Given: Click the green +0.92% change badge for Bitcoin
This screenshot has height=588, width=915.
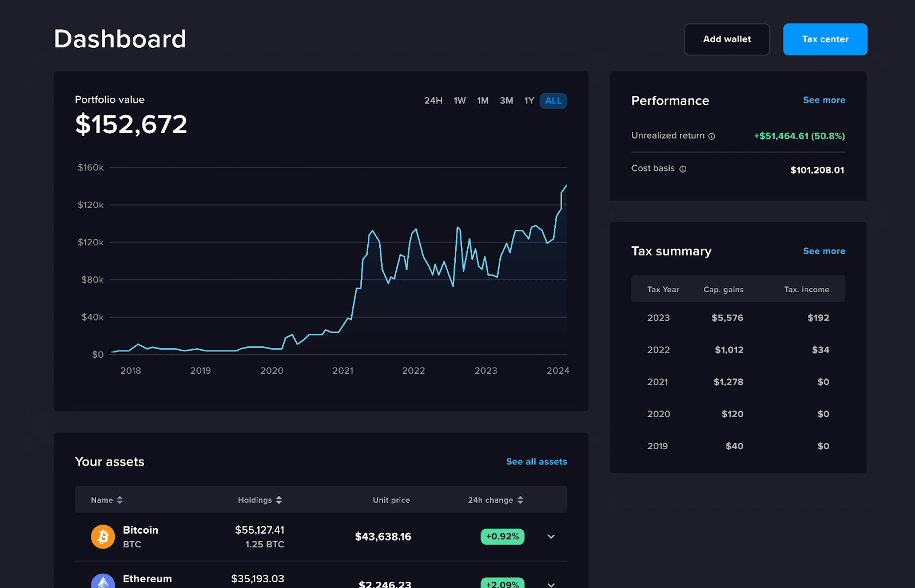Looking at the screenshot, I should pos(502,537).
